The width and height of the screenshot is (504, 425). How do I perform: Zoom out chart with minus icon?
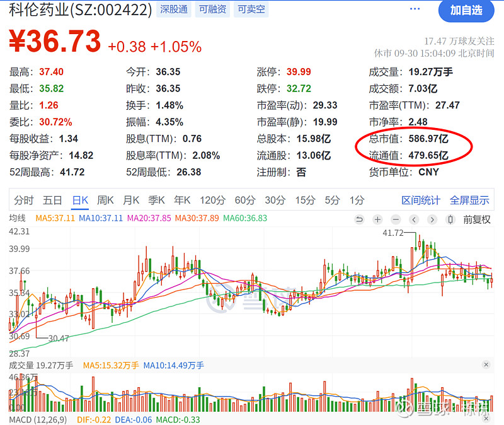[396, 219]
